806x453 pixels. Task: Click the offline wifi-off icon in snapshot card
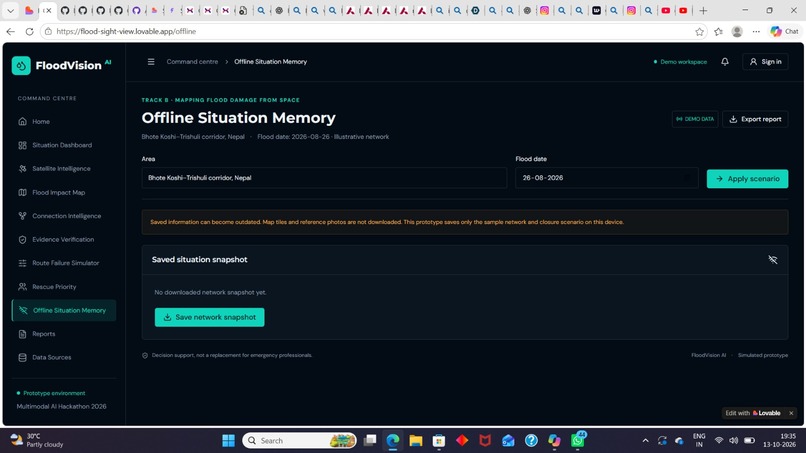[x=773, y=260]
